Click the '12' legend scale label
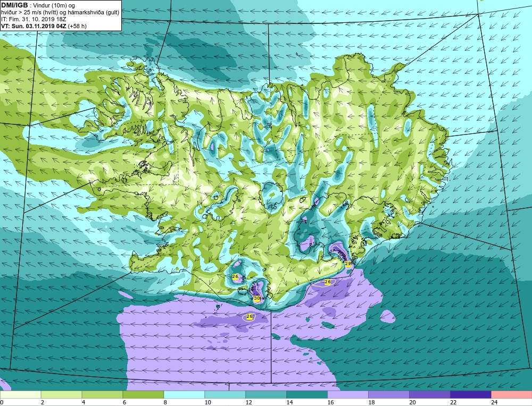The image size is (532, 406). click(248, 402)
